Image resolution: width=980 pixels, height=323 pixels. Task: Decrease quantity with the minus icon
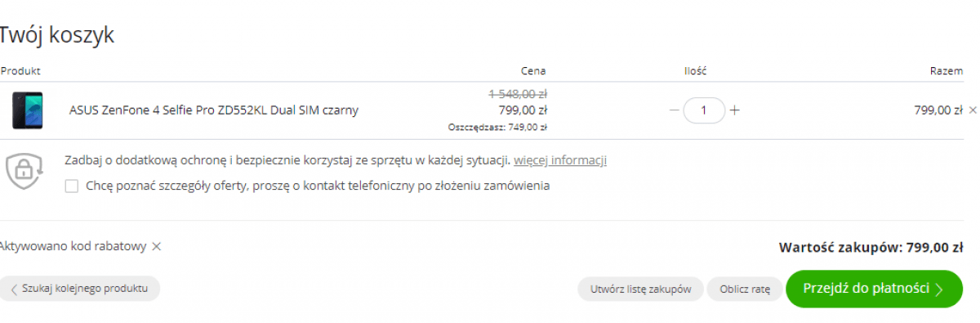(674, 110)
